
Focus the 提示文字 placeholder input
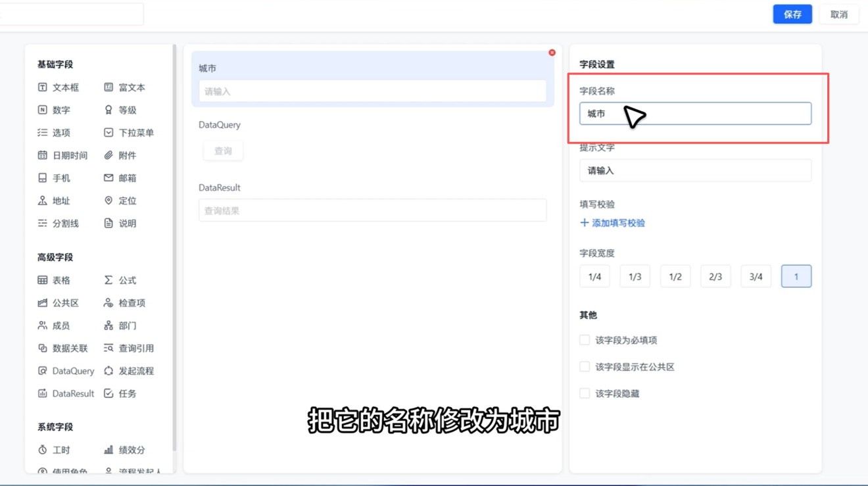pos(695,170)
